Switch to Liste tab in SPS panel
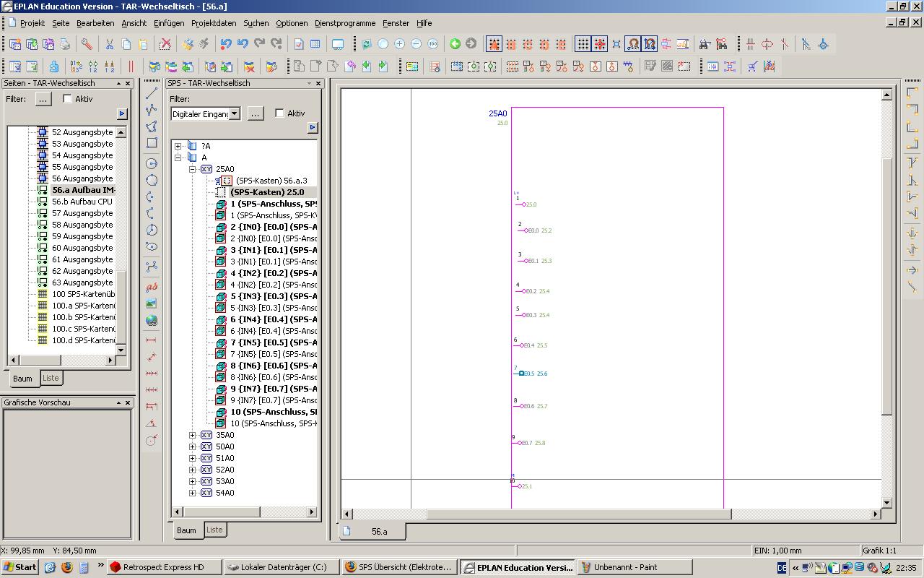Viewport: 924px width, 578px height. pos(214,530)
